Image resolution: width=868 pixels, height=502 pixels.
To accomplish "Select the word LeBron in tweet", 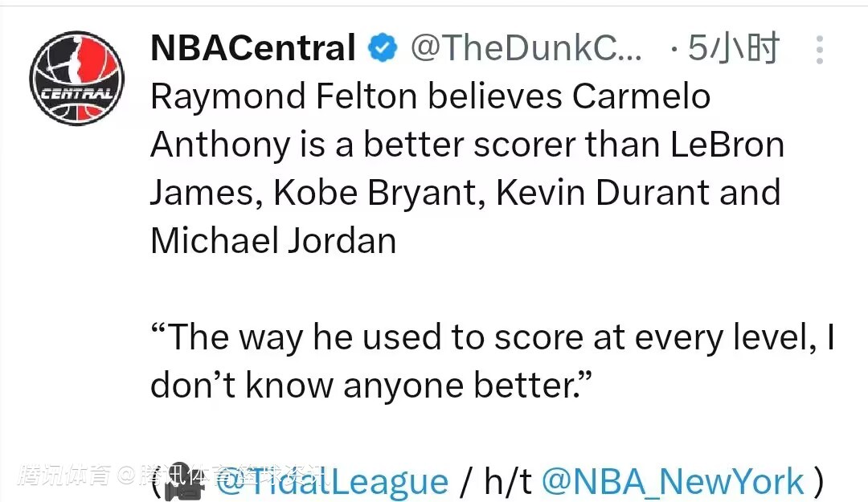I will (x=725, y=145).
